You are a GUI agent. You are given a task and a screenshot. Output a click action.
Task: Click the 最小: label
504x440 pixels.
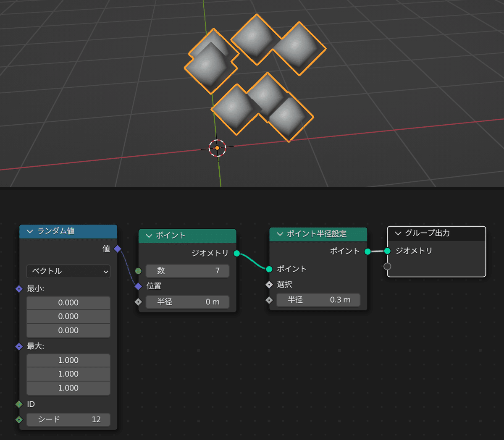coord(36,289)
